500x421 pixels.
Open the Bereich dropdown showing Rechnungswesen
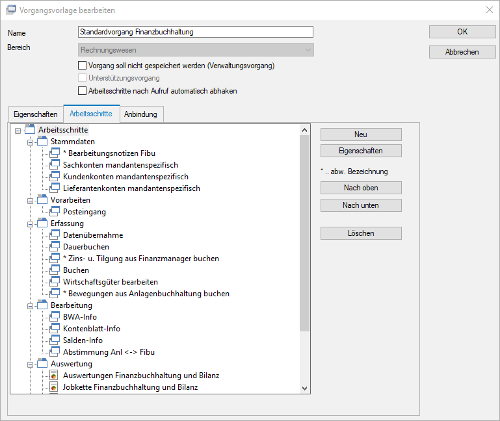196,50
